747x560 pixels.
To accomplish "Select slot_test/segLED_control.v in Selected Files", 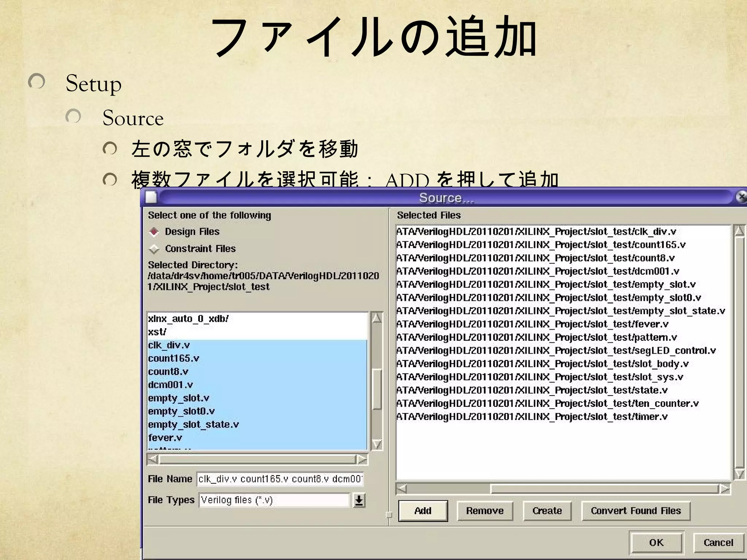I will coord(564,350).
